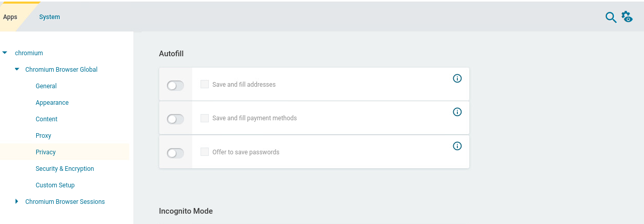Image resolution: width=644 pixels, height=224 pixels.
Task: Show info for Offer to save passwords
Action: click(x=457, y=146)
